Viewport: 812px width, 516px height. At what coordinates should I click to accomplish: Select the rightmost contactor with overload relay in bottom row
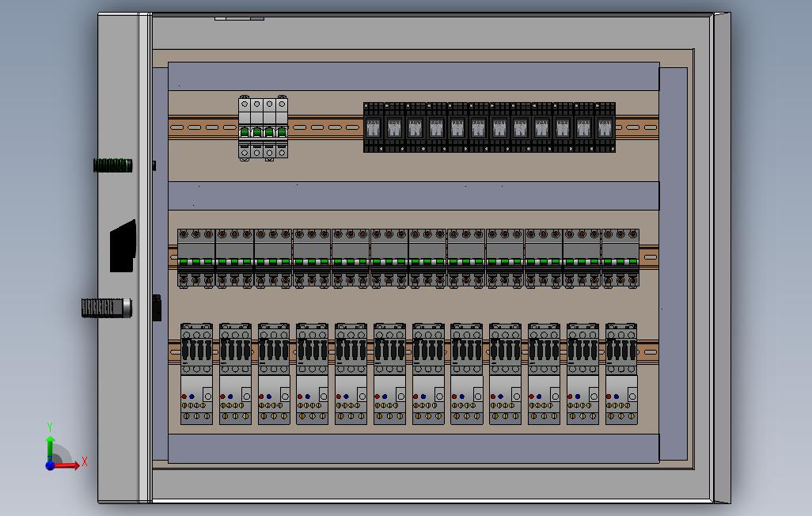[x=621, y=374]
